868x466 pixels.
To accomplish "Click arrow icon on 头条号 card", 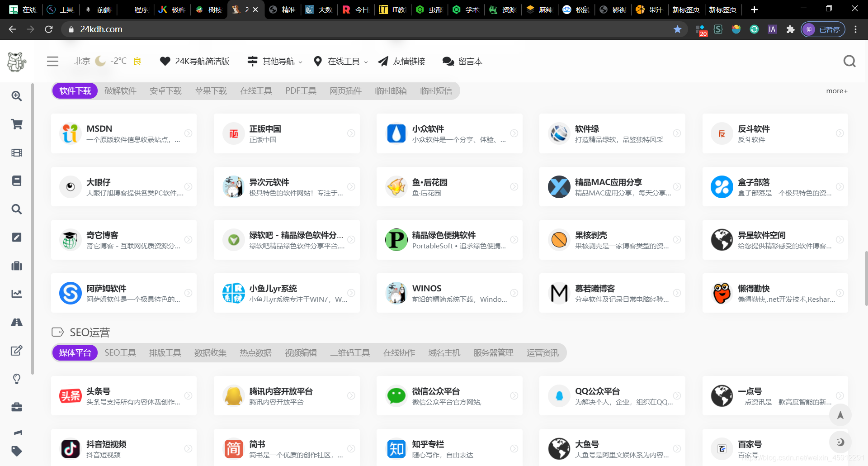I will point(189,396).
